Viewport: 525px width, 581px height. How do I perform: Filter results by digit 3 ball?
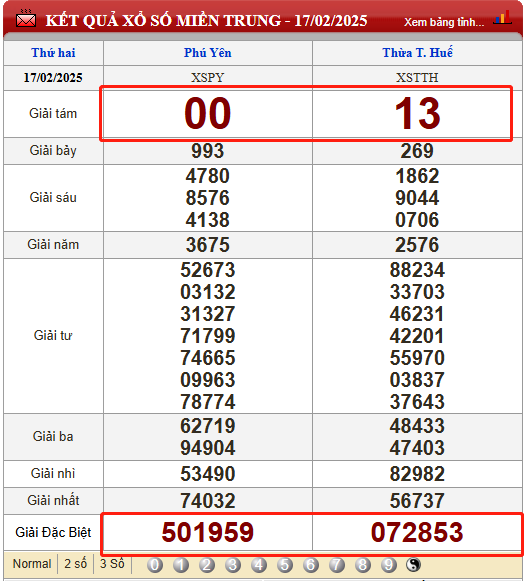coord(233,565)
